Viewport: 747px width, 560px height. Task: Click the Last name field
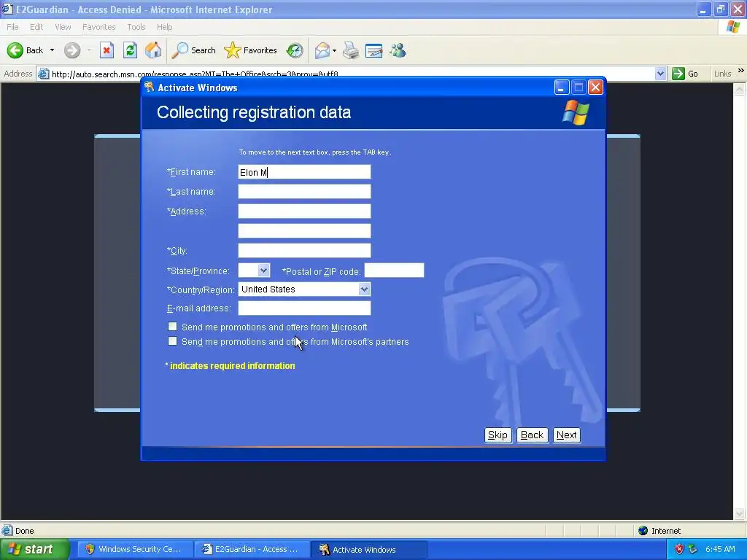(304, 192)
